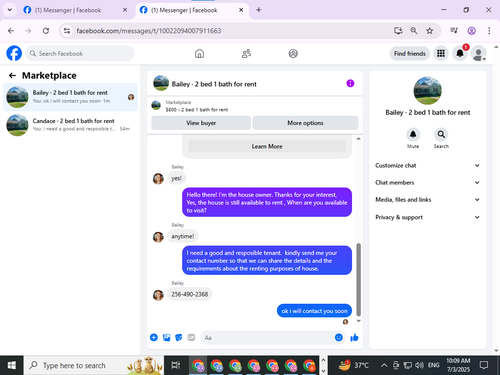Click the 37°C weather widget
Screen dimensions: 500x375
point(353,365)
